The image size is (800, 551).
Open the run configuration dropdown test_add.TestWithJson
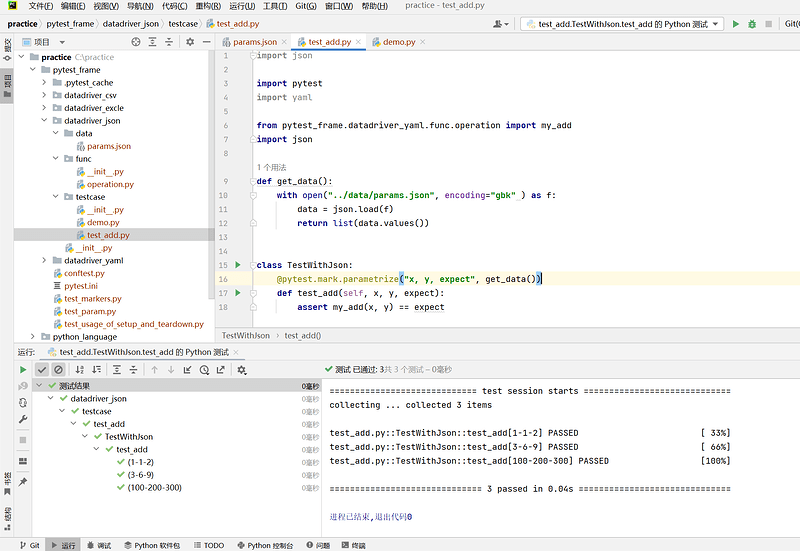[x=622, y=24]
